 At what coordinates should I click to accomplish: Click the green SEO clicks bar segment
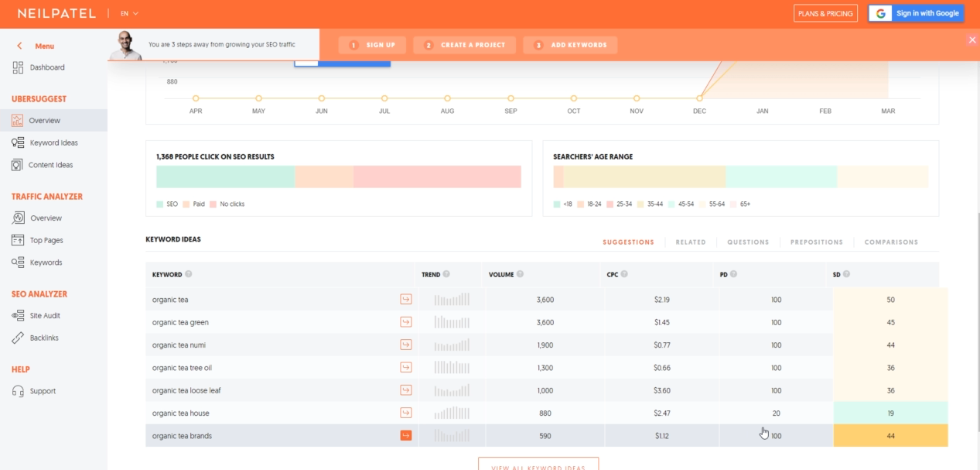coord(226,177)
